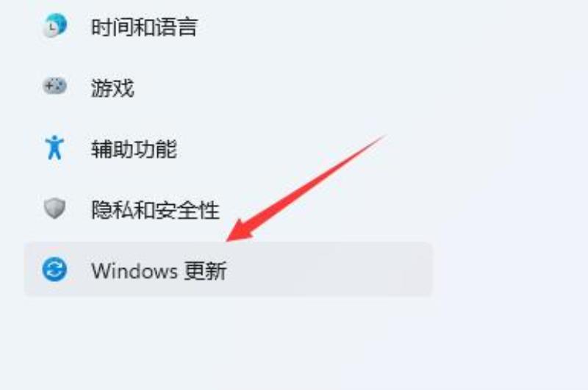Choose the Accessibility sidebar entry
Viewport: 588px width, 390px height.
(x=229, y=149)
